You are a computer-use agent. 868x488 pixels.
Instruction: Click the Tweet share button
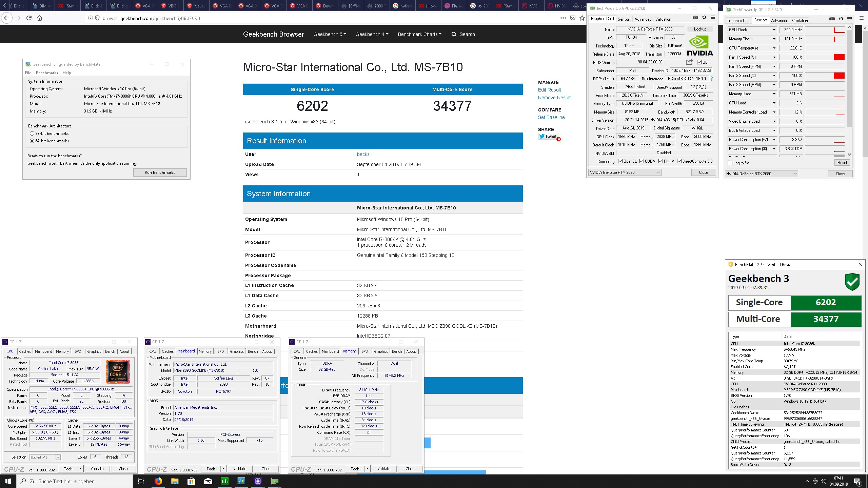(x=548, y=137)
